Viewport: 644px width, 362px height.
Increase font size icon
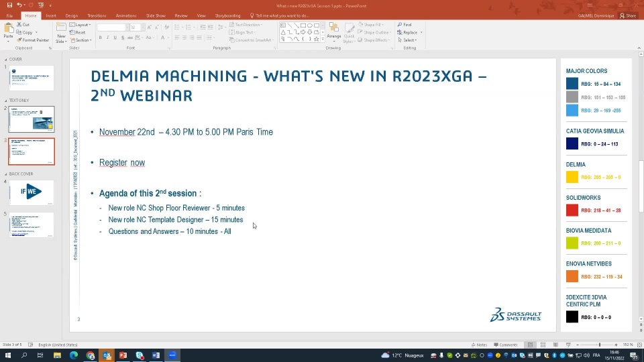coord(149,27)
